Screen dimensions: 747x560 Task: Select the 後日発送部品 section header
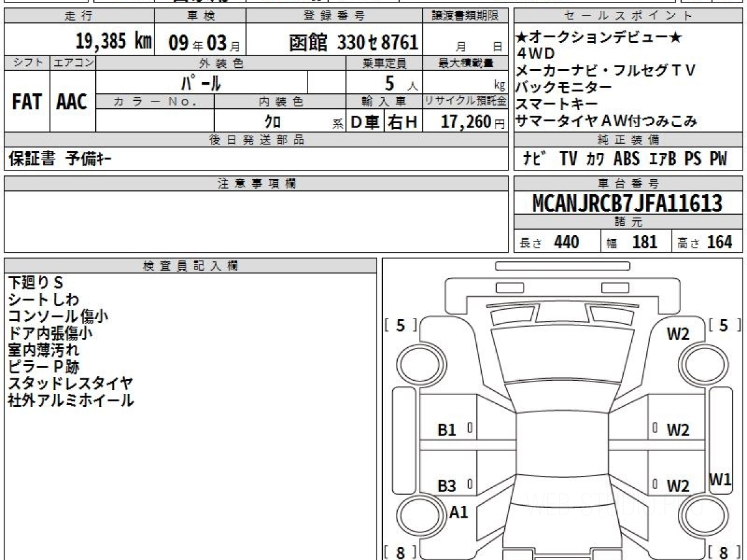256,140
